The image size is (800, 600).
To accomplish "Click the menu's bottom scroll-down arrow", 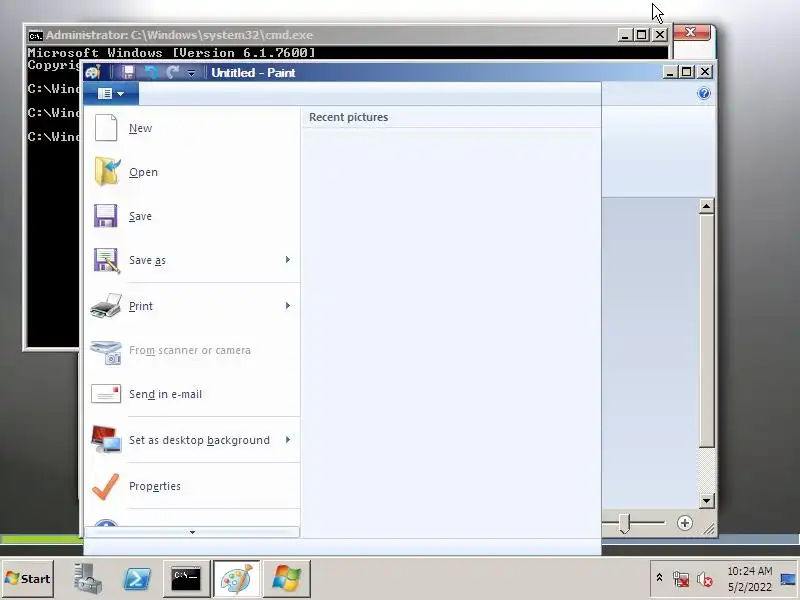I will 192,532.
